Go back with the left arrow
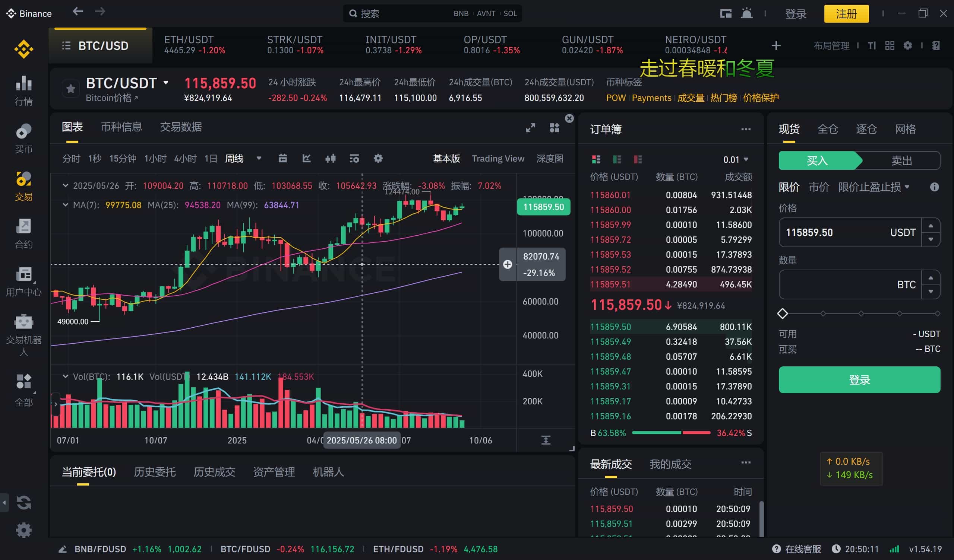The height and width of the screenshot is (560, 954). pyautogui.click(x=78, y=11)
